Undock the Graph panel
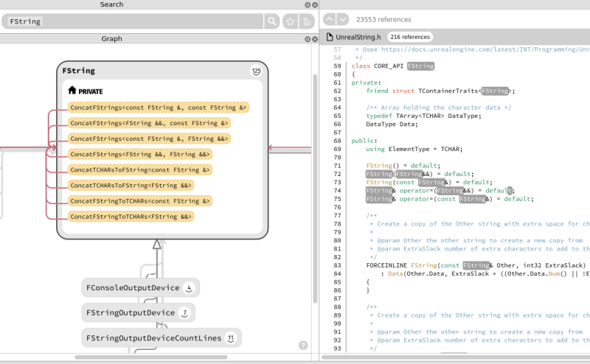 307,39
